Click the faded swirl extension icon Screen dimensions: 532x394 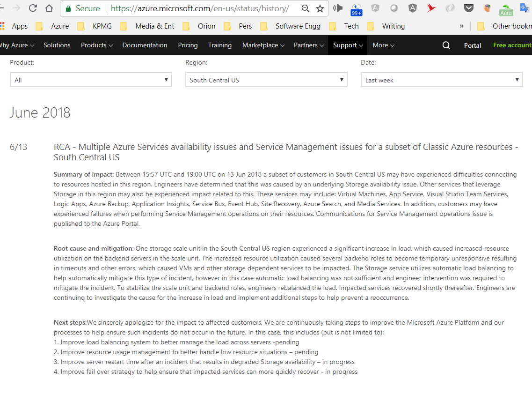450,8
